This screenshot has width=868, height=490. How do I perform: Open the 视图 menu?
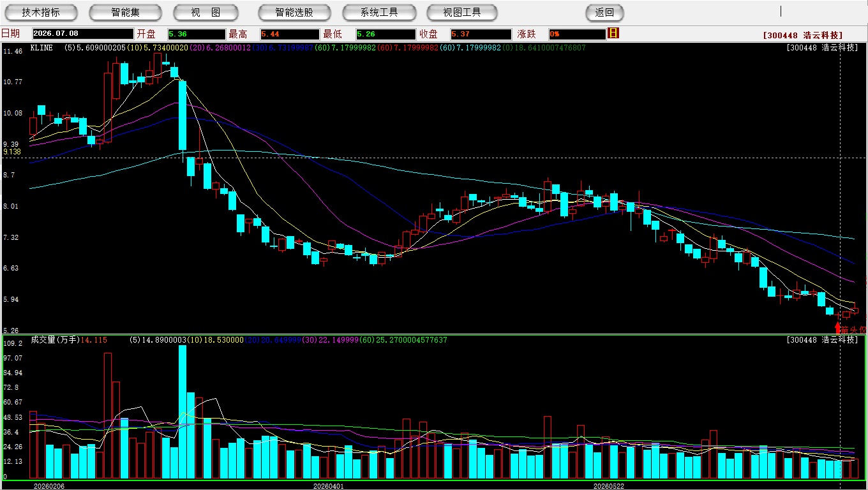click(206, 12)
